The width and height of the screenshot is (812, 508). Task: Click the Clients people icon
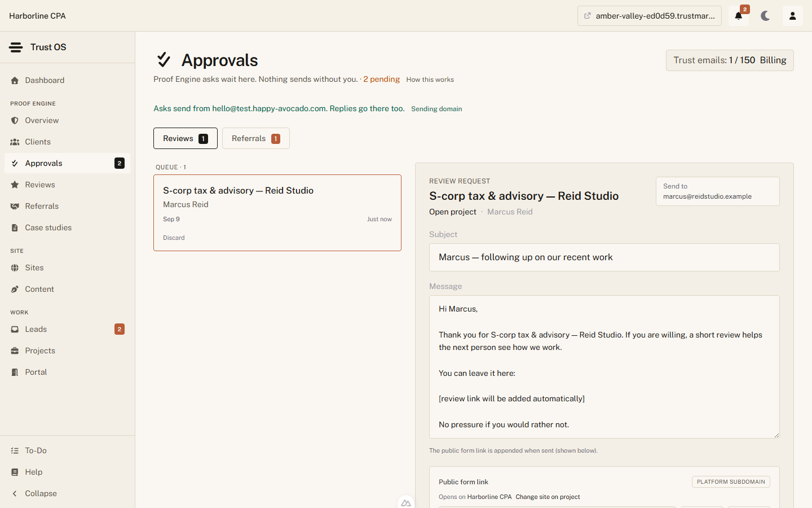[x=15, y=142]
